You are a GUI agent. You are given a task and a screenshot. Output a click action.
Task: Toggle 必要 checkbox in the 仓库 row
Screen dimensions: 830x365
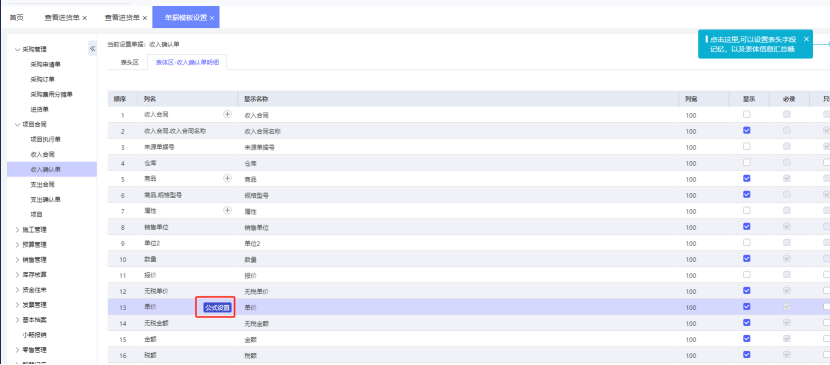click(787, 162)
